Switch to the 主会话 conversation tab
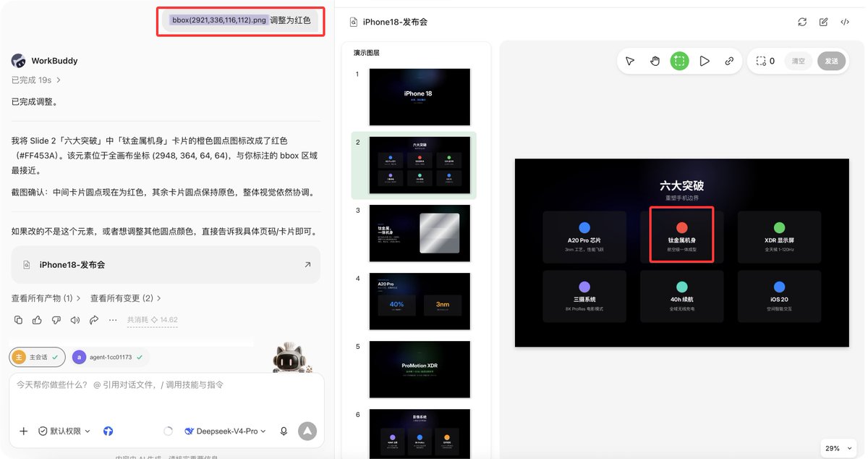 click(x=37, y=357)
